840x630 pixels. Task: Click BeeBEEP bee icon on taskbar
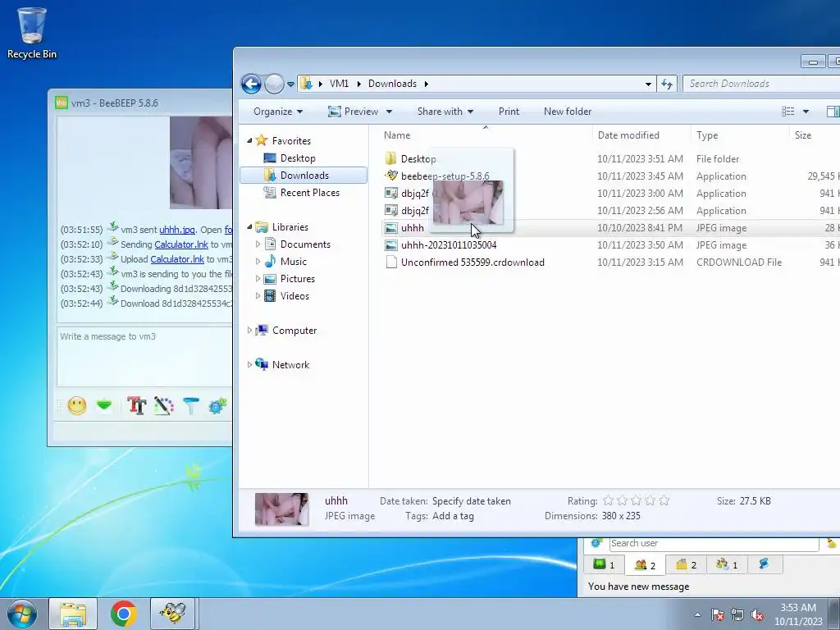pos(174,614)
